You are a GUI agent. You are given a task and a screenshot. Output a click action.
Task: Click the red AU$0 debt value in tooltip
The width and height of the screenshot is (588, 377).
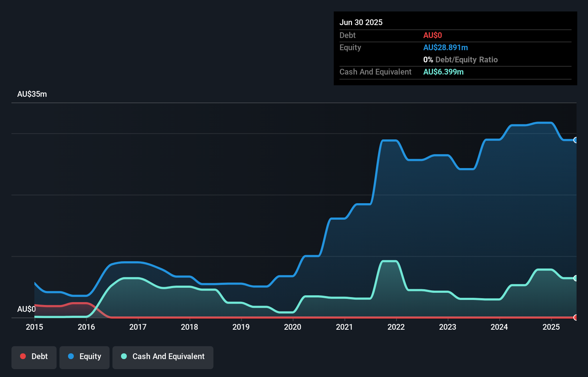pos(433,35)
